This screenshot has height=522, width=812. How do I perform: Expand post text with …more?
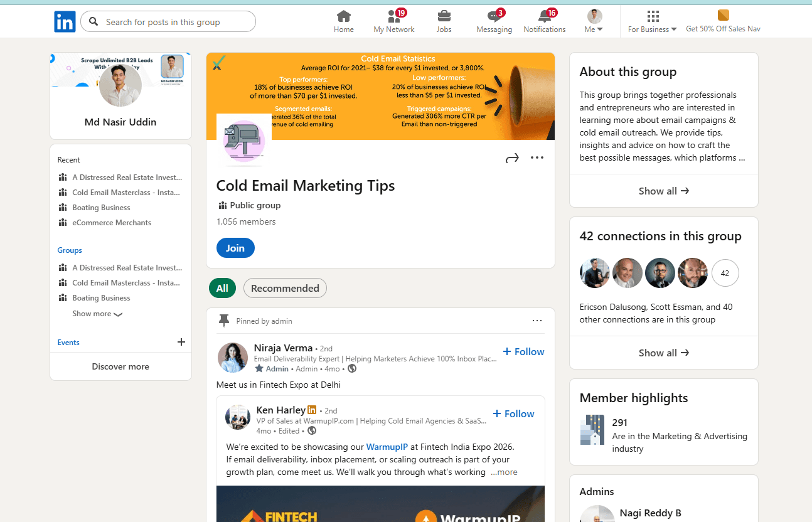point(504,472)
